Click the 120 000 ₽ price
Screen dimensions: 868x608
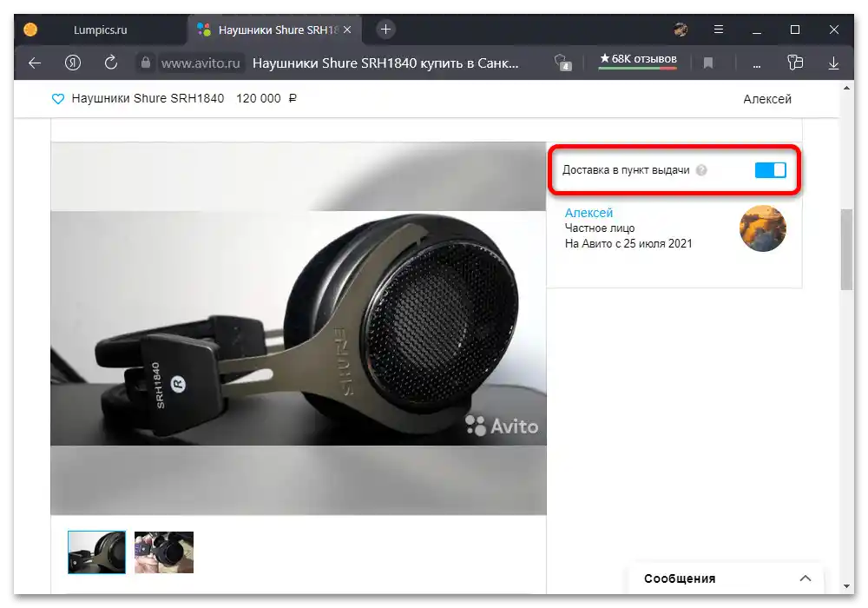266,98
